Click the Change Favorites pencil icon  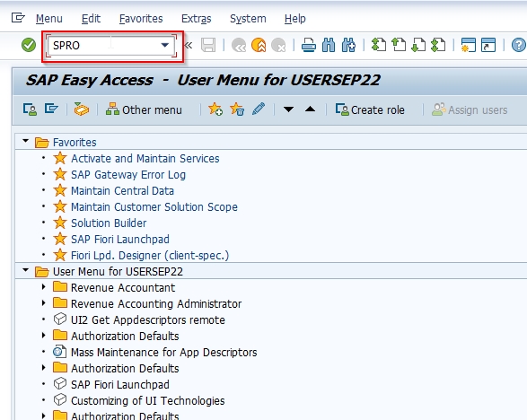259,109
